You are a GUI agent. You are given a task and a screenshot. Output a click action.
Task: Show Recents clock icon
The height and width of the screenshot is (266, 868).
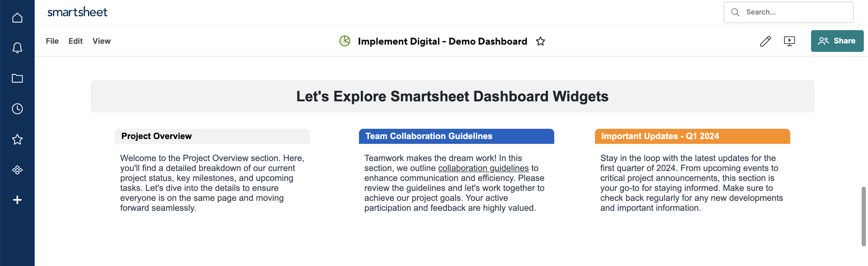click(x=17, y=109)
